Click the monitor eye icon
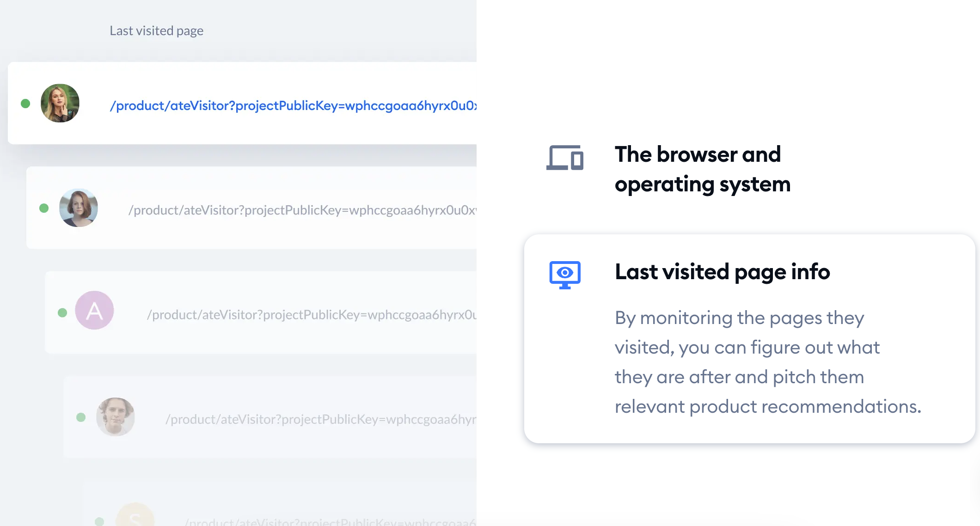The height and width of the screenshot is (526, 980). pos(565,275)
